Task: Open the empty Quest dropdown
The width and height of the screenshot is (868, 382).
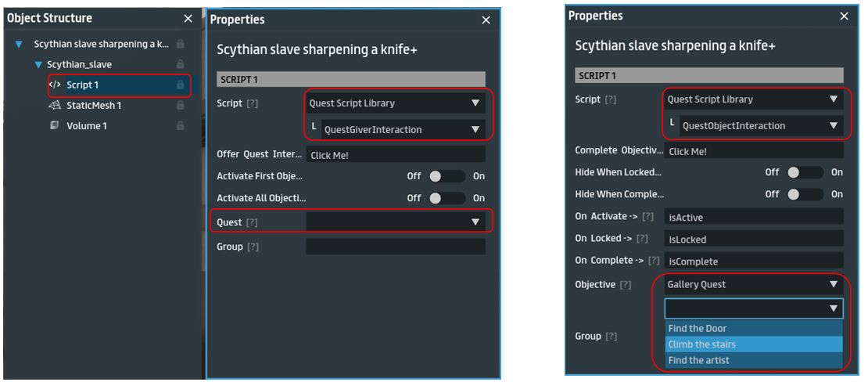Action: click(x=395, y=222)
